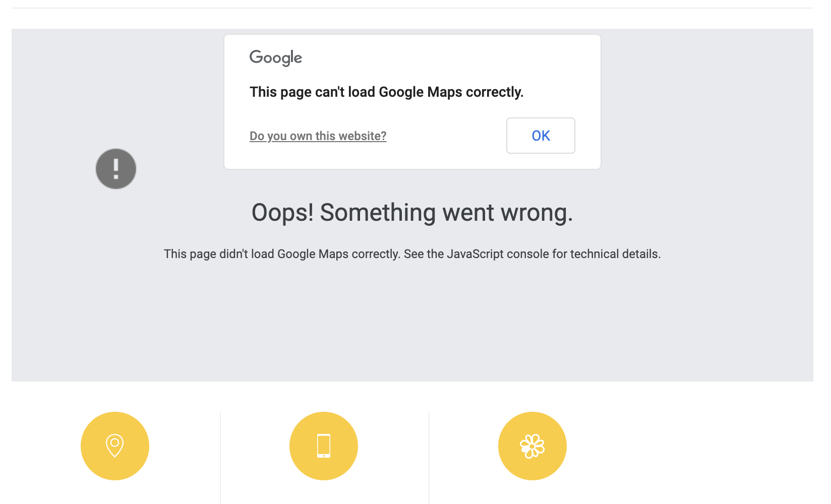Screen dimensions: 831x504
Task: Click the gray exclamation warning icon
Action: point(116,169)
